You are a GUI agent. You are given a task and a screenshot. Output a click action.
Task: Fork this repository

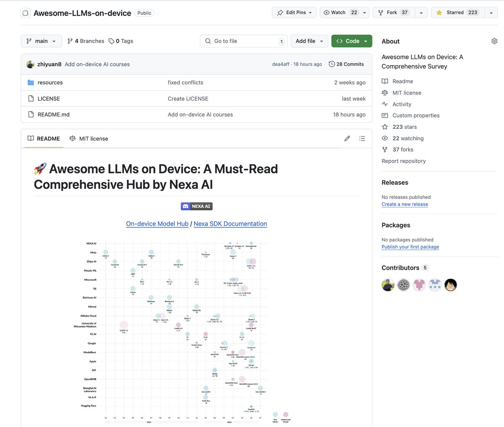394,13
